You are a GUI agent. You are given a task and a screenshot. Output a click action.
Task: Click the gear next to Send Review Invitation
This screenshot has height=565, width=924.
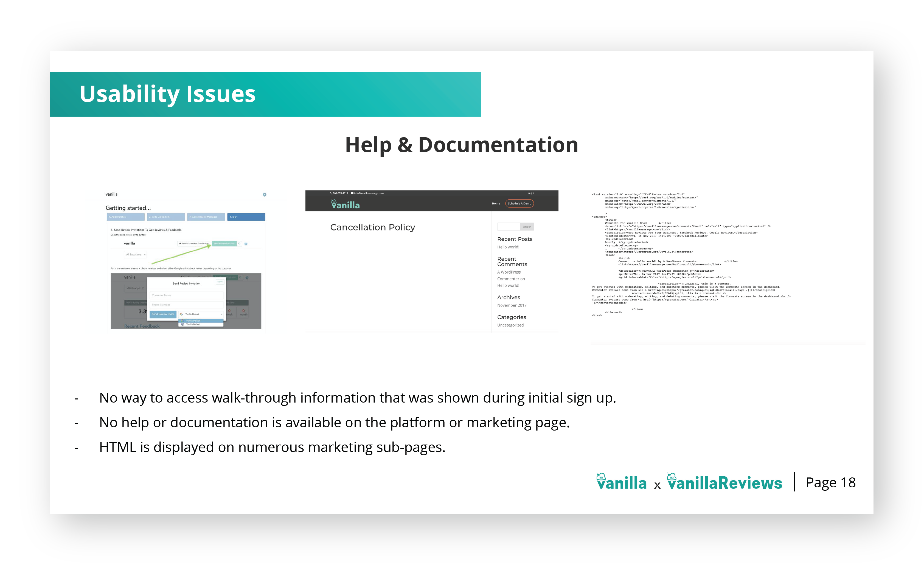click(x=246, y=244)
